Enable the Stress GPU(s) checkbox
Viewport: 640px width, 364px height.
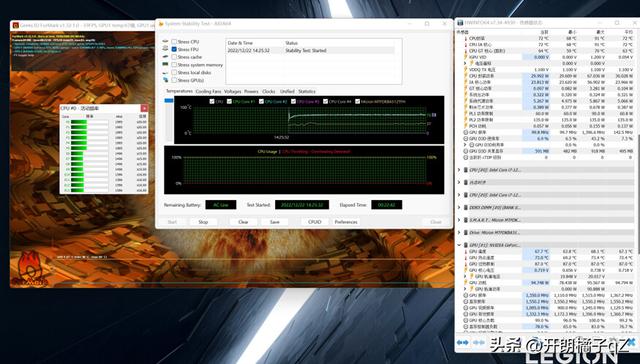174,80
